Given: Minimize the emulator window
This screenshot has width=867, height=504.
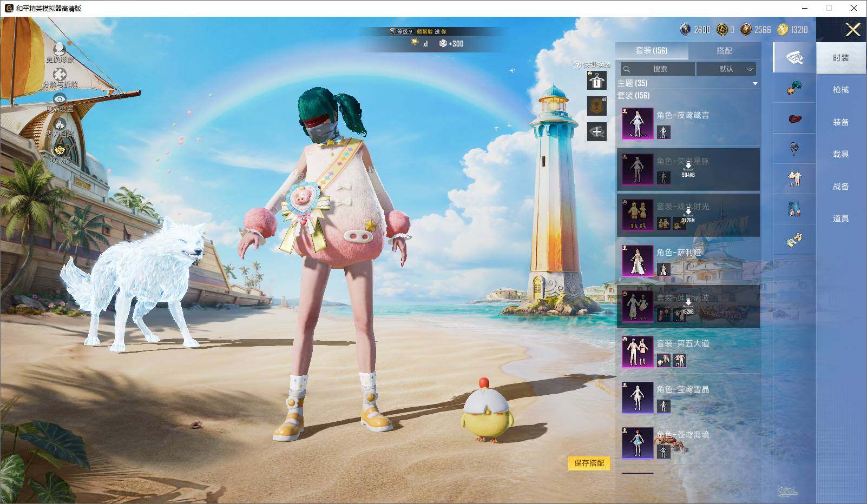Looking at the screenshot, I should tap(804, 8).
